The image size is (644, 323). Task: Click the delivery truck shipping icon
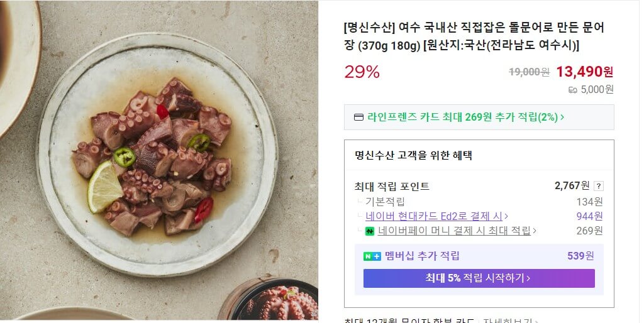pyautogui.click(x=572, y=89)
